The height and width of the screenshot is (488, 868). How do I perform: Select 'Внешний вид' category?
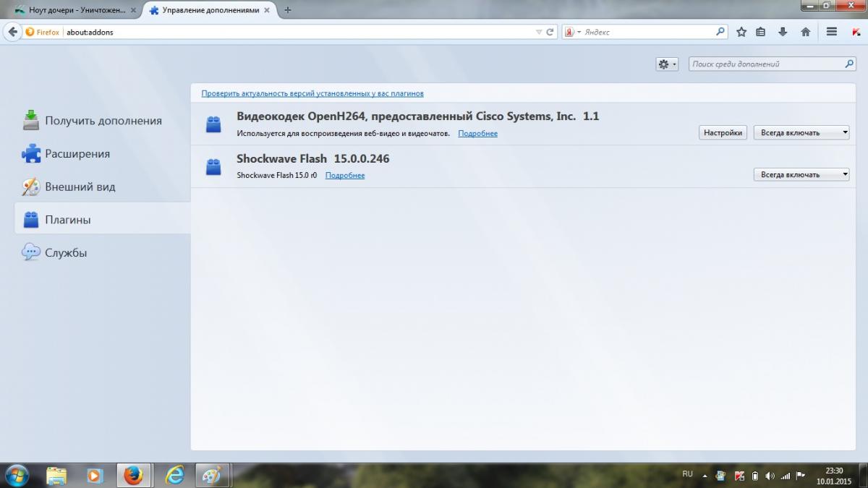coord(102,187)
